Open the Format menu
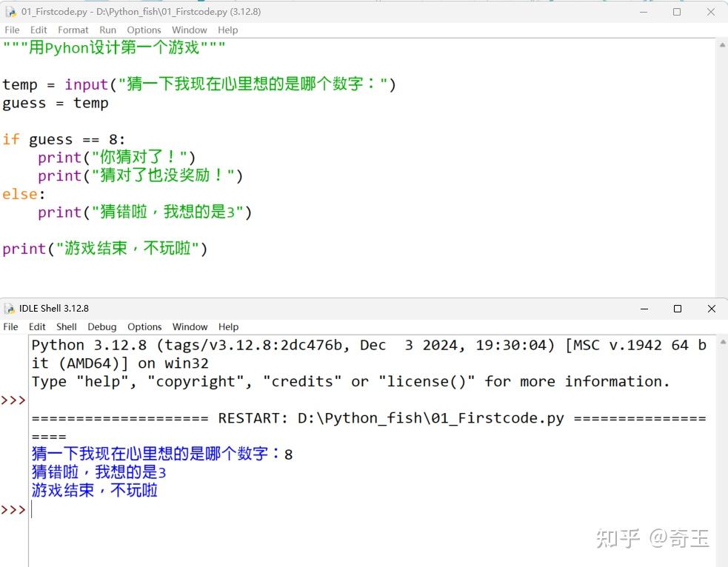 [73, 30]
